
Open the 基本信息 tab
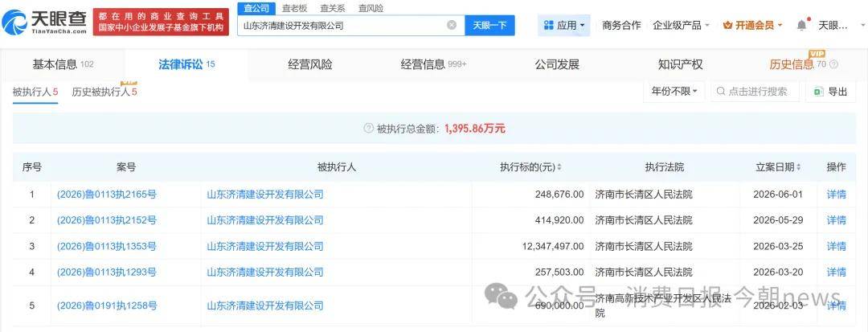(x=63, y=65)
